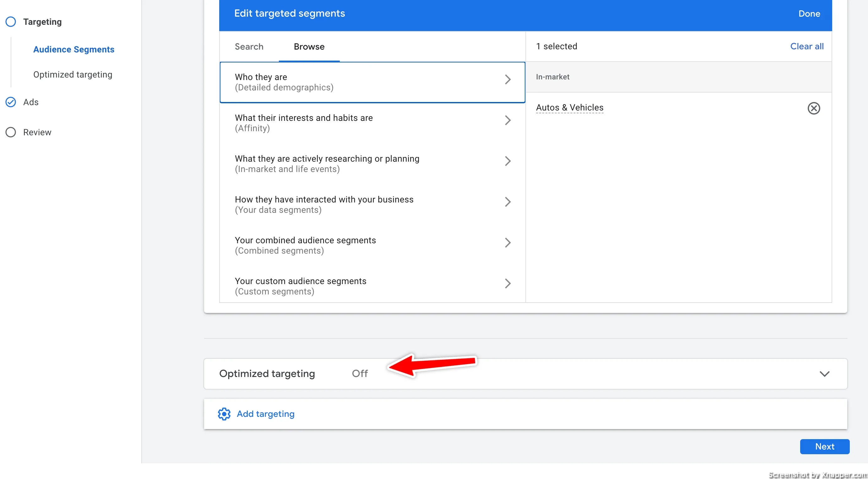The image size is (868, 479).
Task: Click the Off status of Optimized targeting
Action: [x=360, y=374]
